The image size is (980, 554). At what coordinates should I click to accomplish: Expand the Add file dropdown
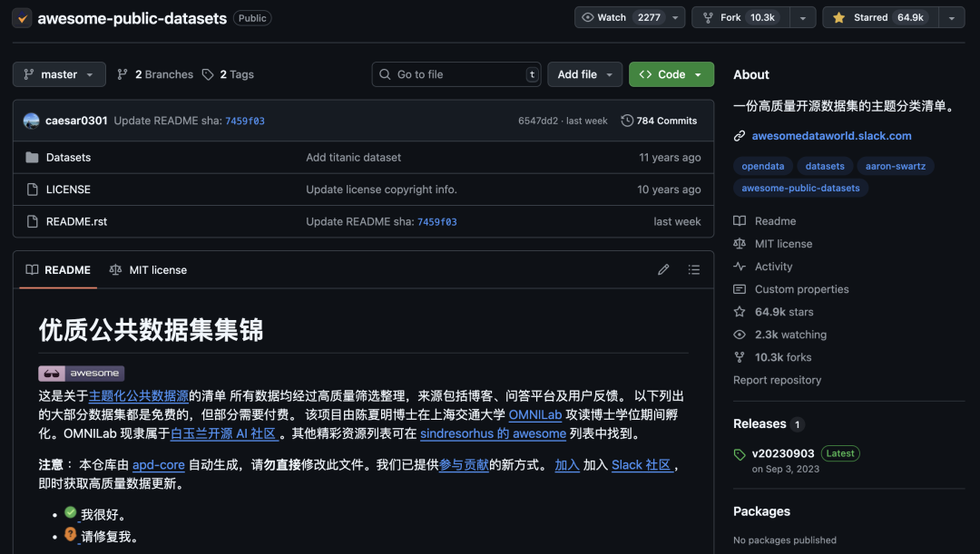coord(584,74)
